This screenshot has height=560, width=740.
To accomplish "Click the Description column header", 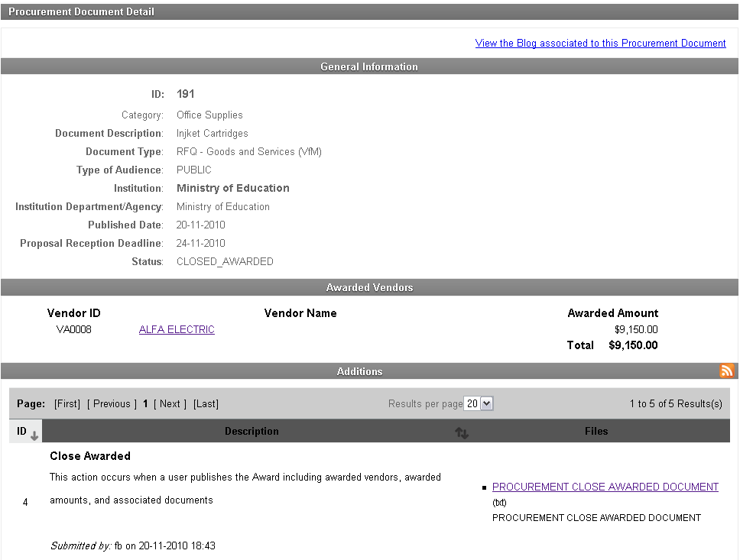I will 252,432.
